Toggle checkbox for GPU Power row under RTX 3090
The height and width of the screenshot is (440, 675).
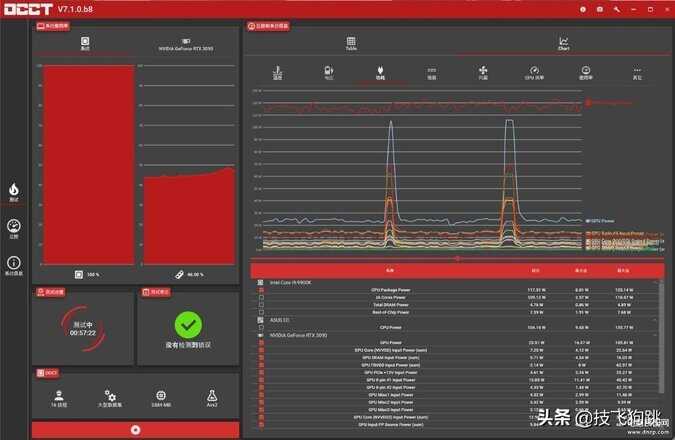click(261, 343)
